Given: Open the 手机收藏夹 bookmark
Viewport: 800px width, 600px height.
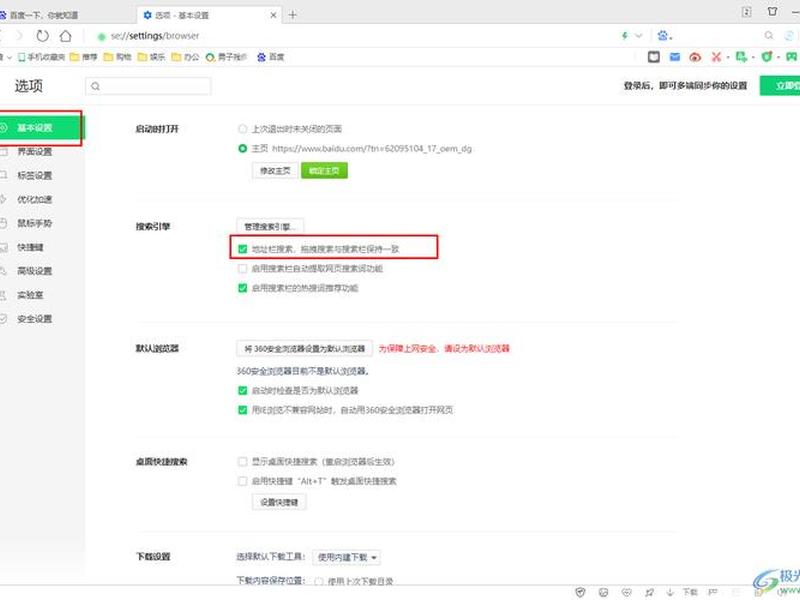Looking at the screenshot, I should click(41, 57).
